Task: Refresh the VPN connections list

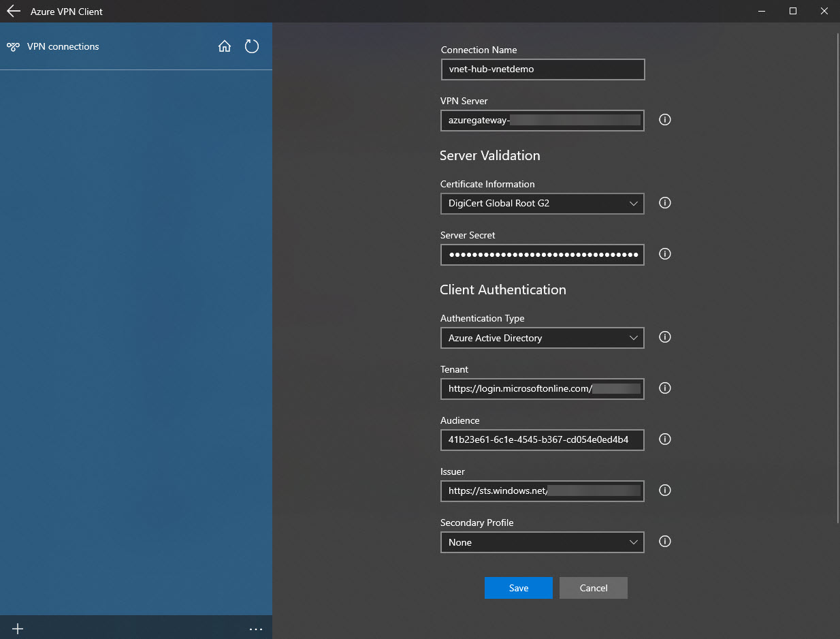Action: [x=252, y=46]
